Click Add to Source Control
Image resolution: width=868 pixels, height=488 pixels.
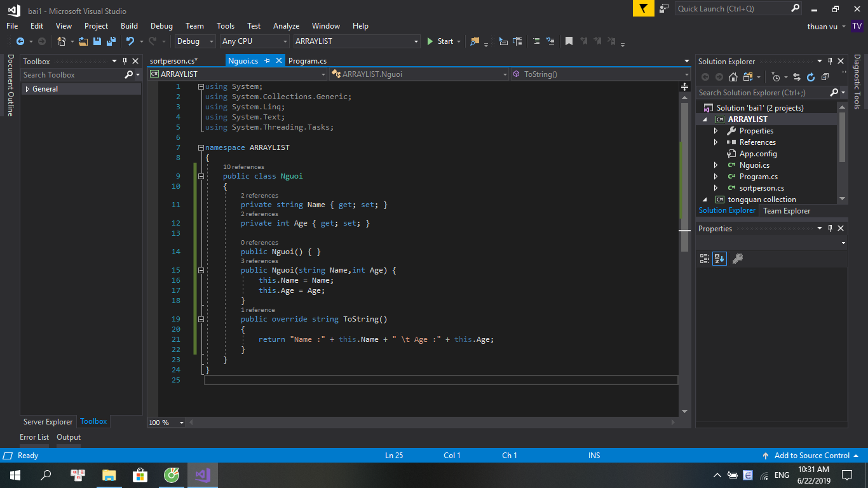(811, 456)
